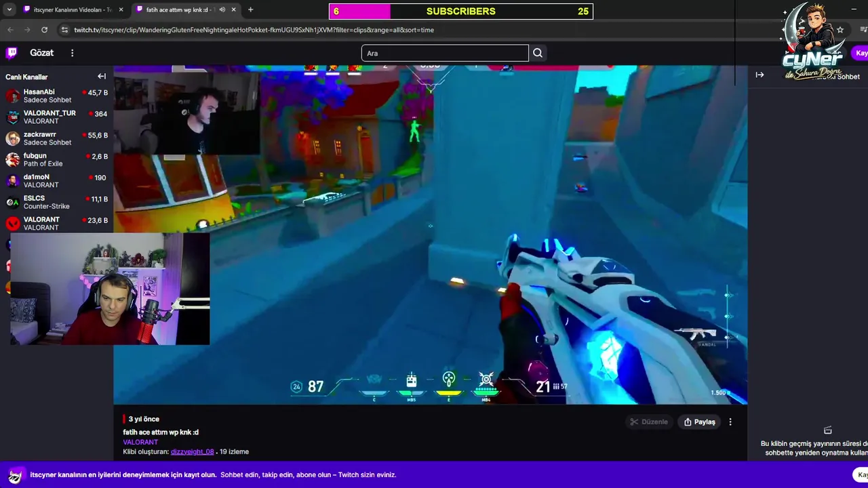Click the replay icon in chat panel
This screenshot has height=488, width=868.
[x=827, y=430]
